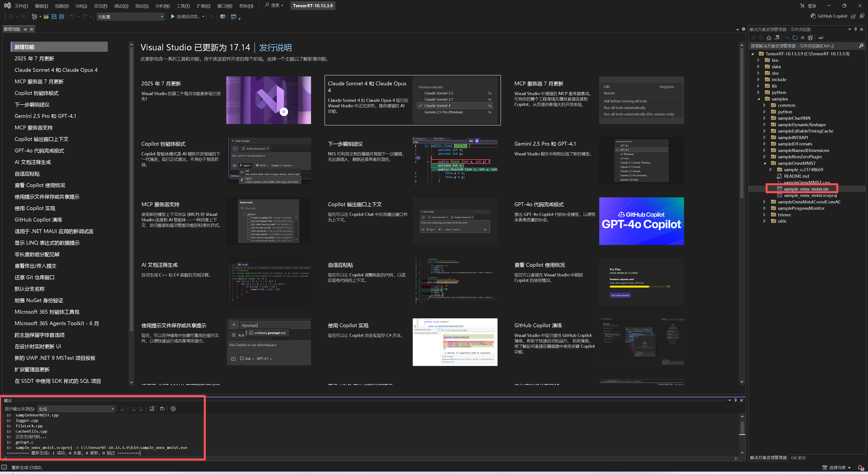Select sample_onnx_mnist.vcxproj file

click(x=810, y=195)
